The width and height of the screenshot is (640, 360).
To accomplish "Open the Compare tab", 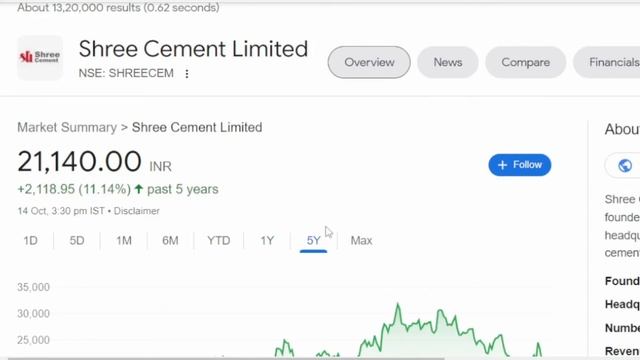I will [525, 62].
